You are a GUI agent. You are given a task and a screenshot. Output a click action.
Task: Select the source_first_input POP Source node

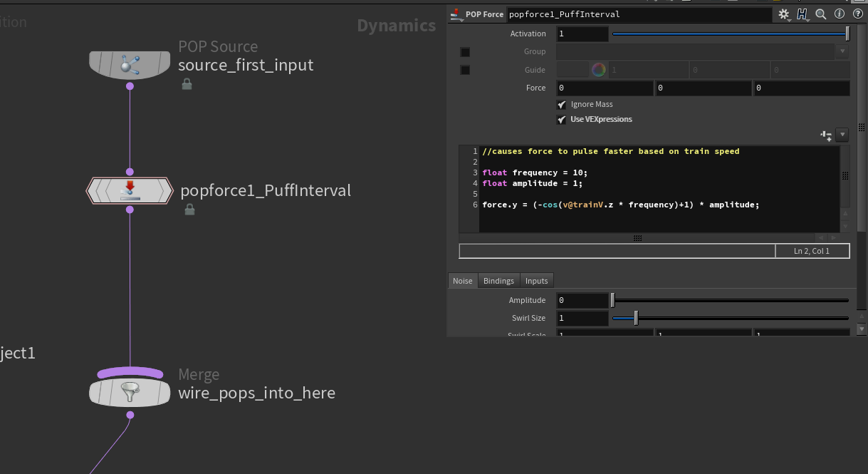click(x=130, y=65)
